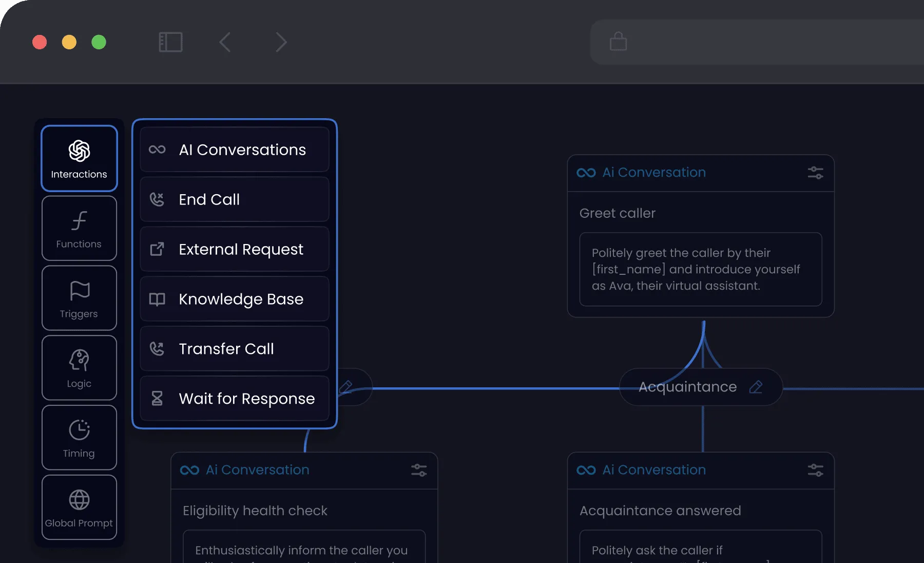The image size is (924, 563).
Task: Edit the Acquaintance answered prompt box
Action: point(701,547)
